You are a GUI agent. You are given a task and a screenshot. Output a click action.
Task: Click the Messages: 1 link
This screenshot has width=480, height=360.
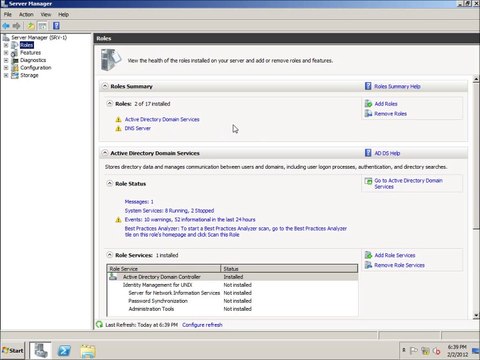pyautogui.click(x=139, y=202)
